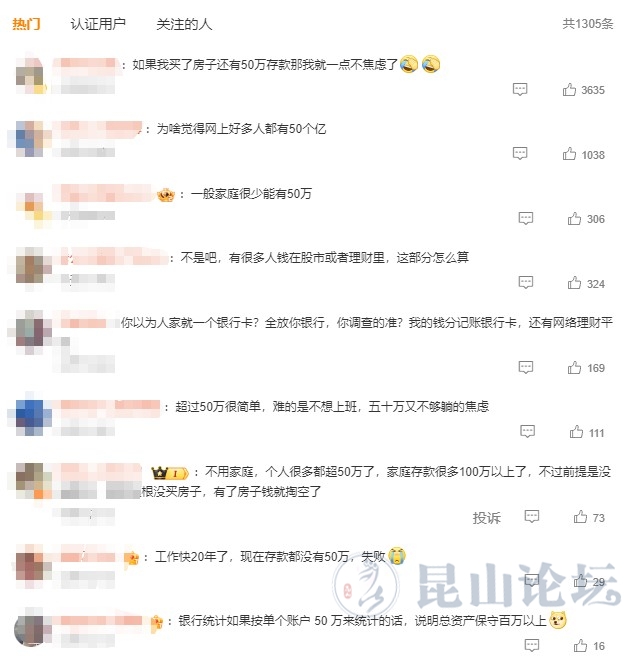Screen dimensions: 631x660
Task: Open the 关注的人 tab
Action: pyautogui.click(x=184, y=24)
